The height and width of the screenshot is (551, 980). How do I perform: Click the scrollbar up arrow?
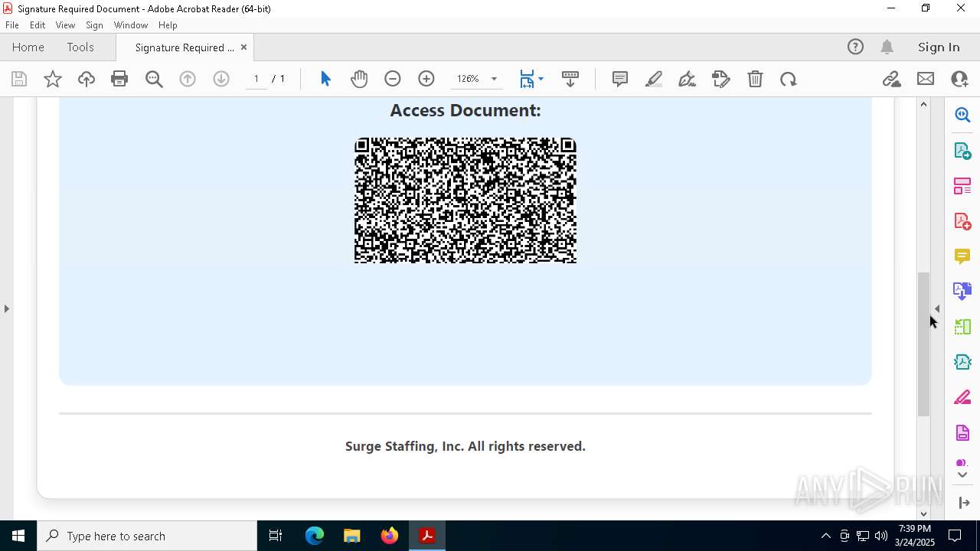923,104
